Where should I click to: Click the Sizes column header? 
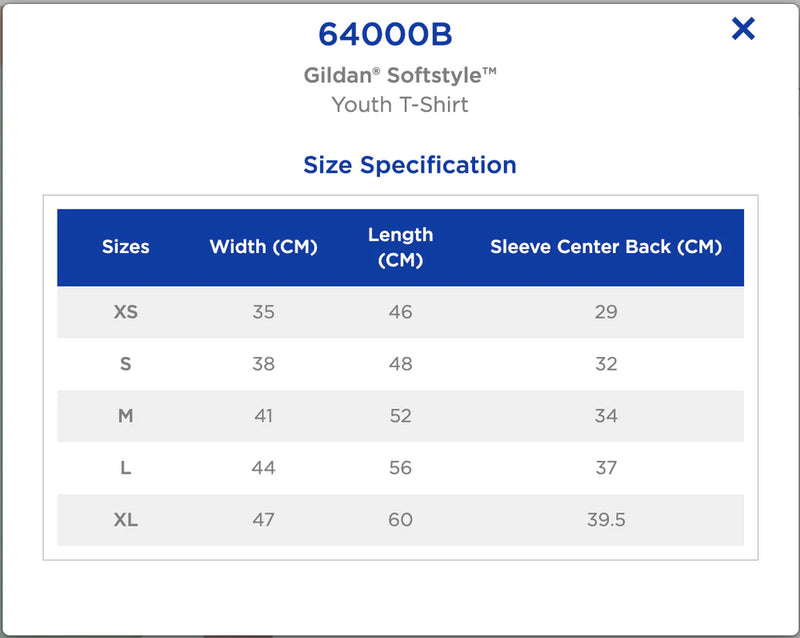coord(126,247)
